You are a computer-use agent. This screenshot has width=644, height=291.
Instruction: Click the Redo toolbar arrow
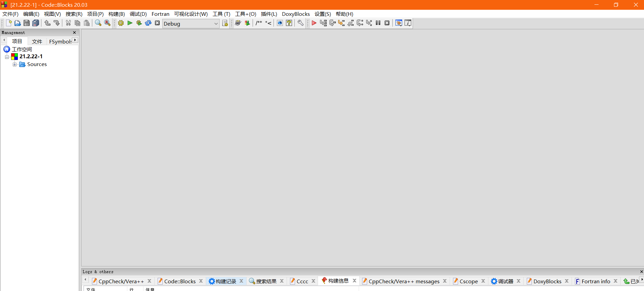pyautogui.click(x=56, y=23)
